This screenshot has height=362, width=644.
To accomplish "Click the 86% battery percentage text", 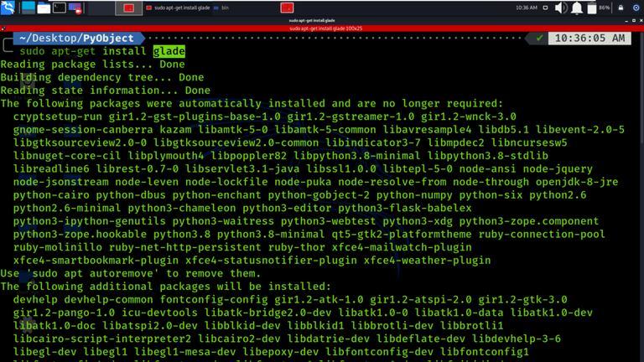I will (x=604, y=8).
